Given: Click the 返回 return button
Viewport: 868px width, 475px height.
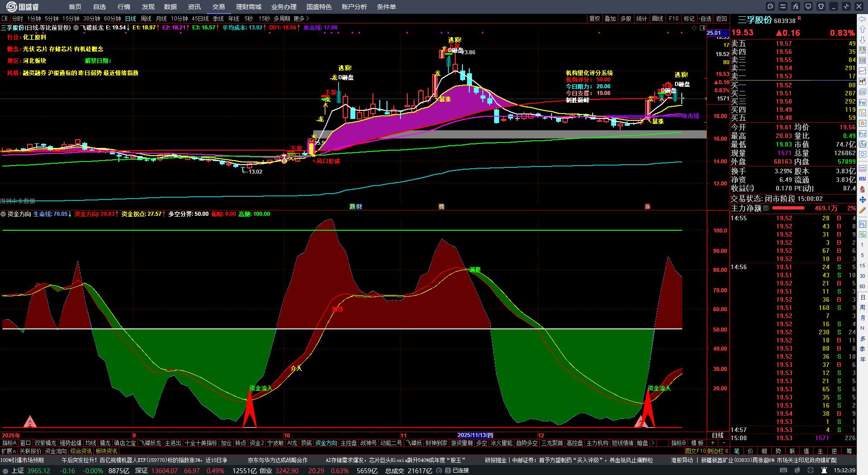Looking at the screenshot, I should (x=722, y=19).
